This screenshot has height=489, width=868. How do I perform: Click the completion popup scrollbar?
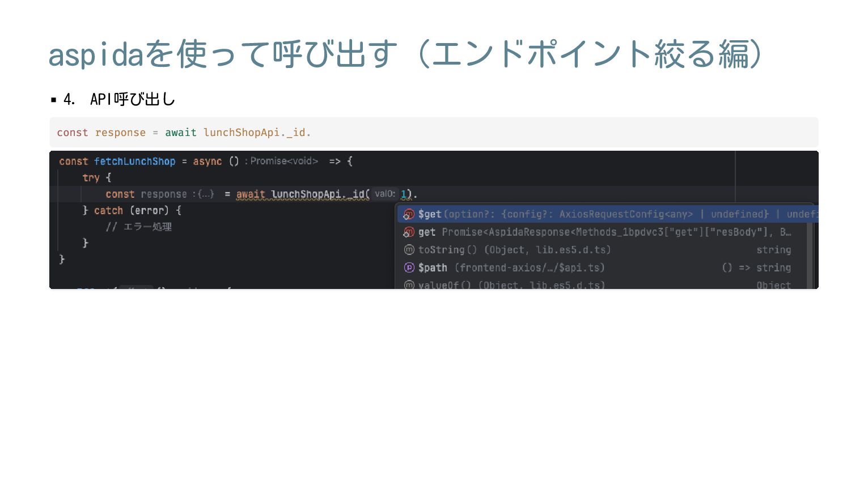tap(810, 255)
